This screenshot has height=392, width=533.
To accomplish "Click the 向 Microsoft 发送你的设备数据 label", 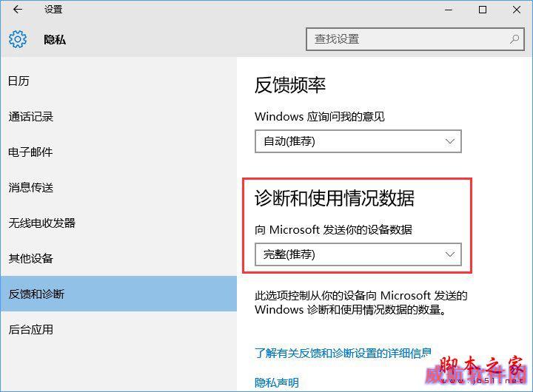I will point(333,229).
